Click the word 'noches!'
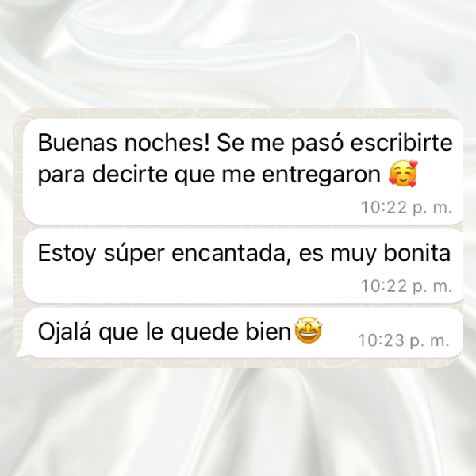 [x=167, y=142]
